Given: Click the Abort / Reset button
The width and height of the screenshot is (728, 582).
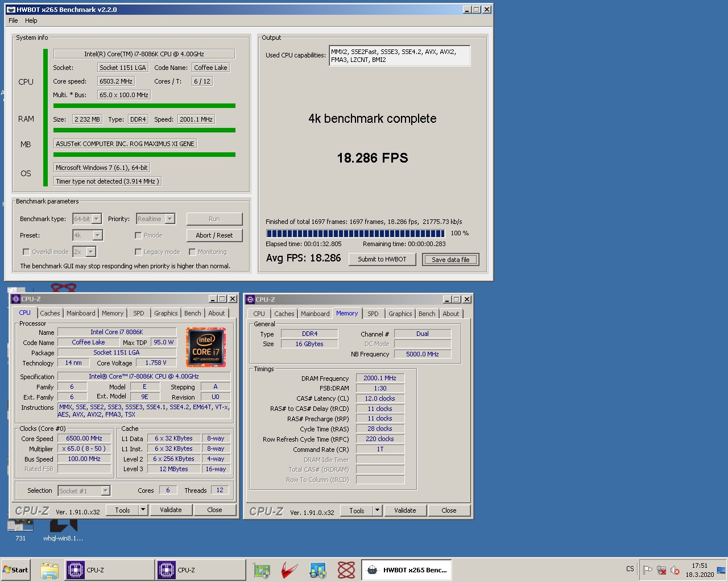Looking at the screenshot, I should [x=214, y=235].
